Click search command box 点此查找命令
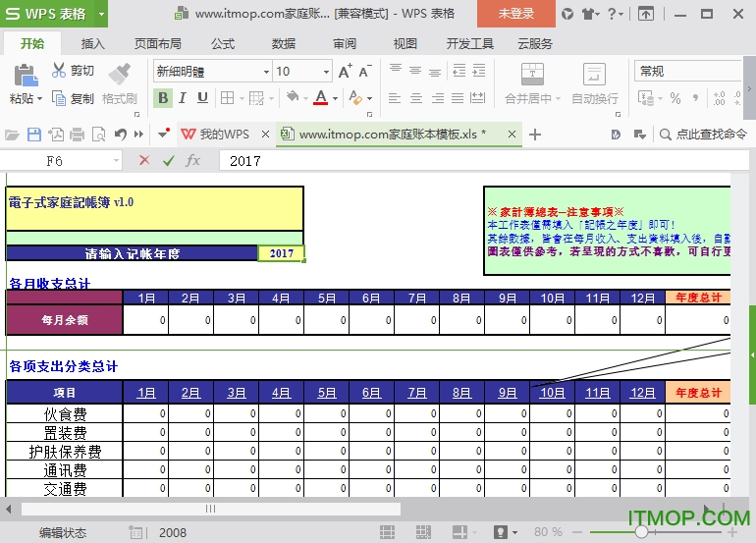756x543 pixels. tap(703, 135)
